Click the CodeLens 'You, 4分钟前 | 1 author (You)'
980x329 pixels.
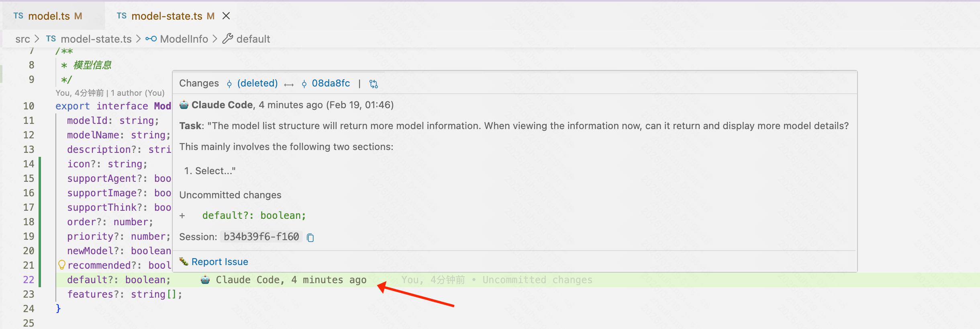pyautogui.click(x=110, y=93)
